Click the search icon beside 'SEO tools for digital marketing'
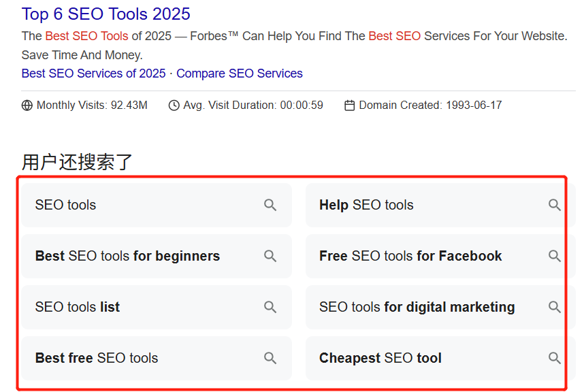The height and width of the screenshot is (392, 584). pos(555,307)
